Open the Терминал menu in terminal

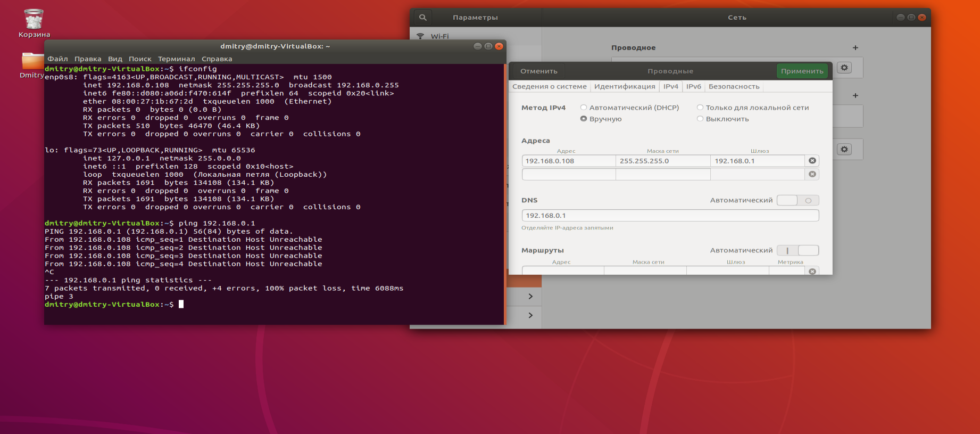pos(176,59)
